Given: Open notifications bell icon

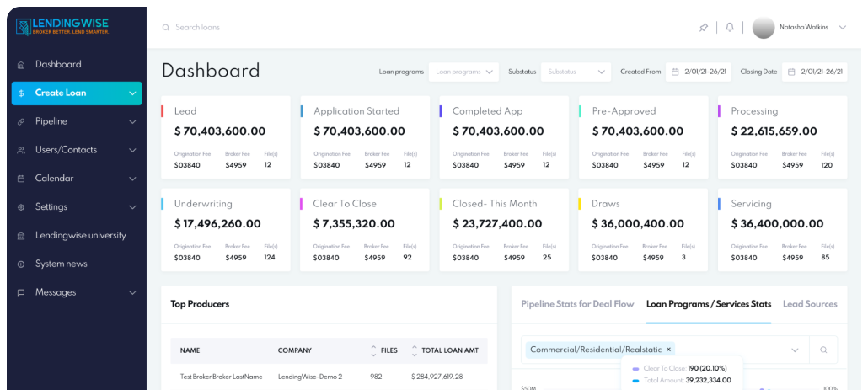Looking at the screenshot, I should 730,28.
